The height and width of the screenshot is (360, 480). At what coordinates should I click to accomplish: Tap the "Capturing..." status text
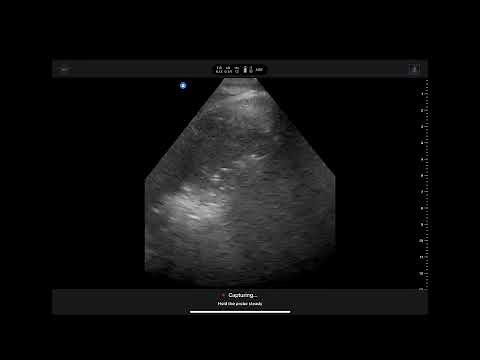(243, 295)
